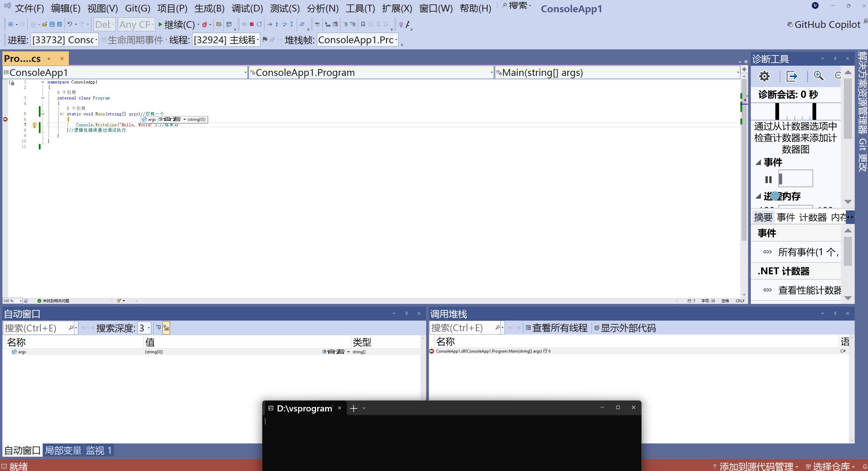Switch to the 局部变量 tab
This screenshot has height=471, width=868.
[63, 451]
